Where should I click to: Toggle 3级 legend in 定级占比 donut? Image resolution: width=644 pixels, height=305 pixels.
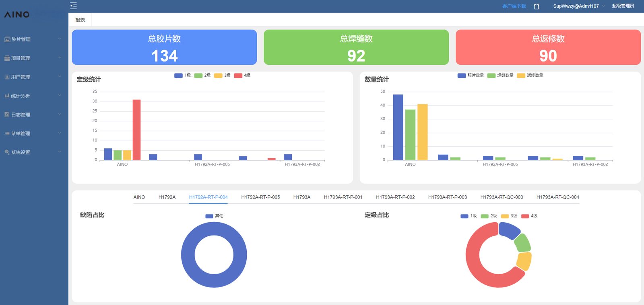(509, 216)
